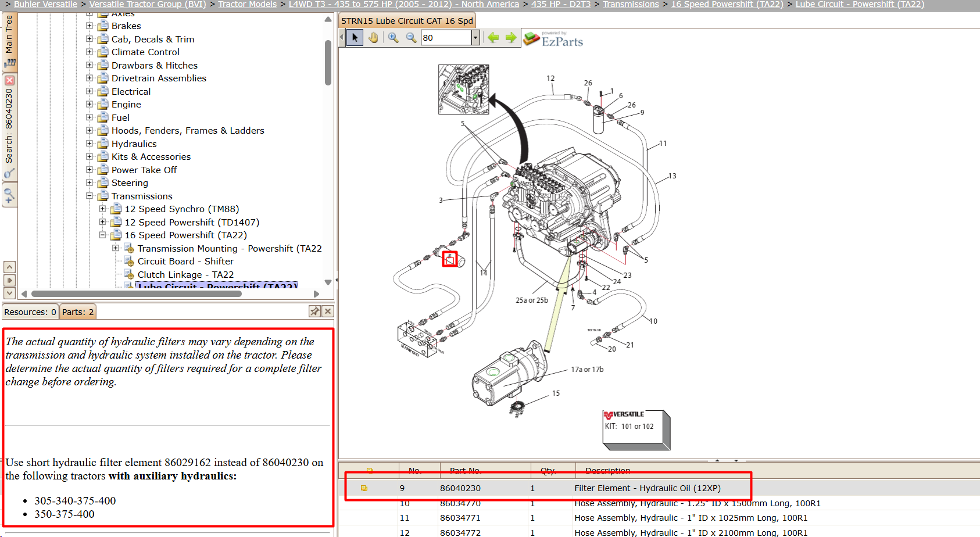The height and width of the screenshot is (537, 980).
Task: Open a new search with the magnifier-plus tab
Action: (x=9, y=195)
